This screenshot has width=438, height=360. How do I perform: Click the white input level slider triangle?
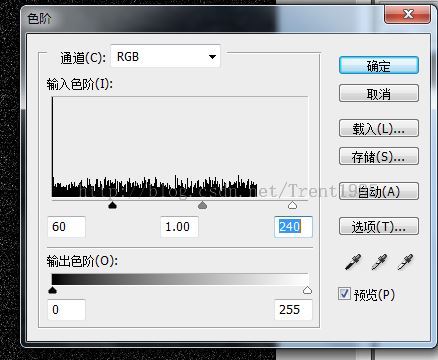click(x=292, y=205)
